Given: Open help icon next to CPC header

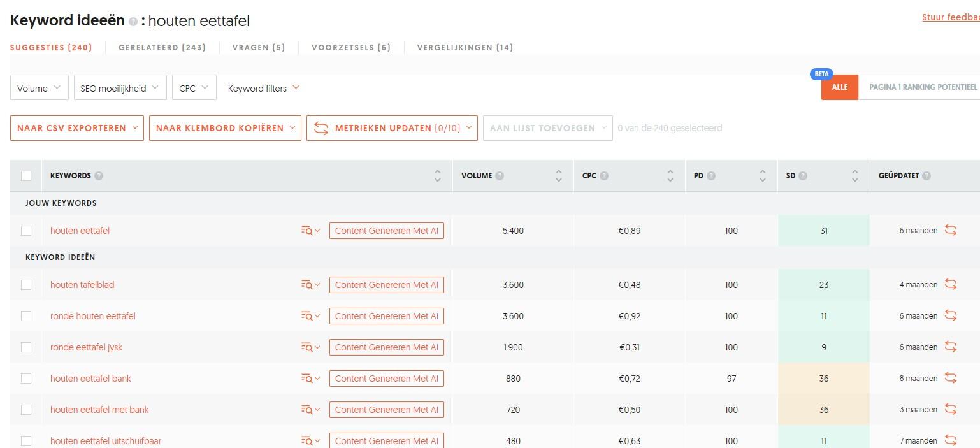Looking at the screenshot, I should (x=604, y=176).
